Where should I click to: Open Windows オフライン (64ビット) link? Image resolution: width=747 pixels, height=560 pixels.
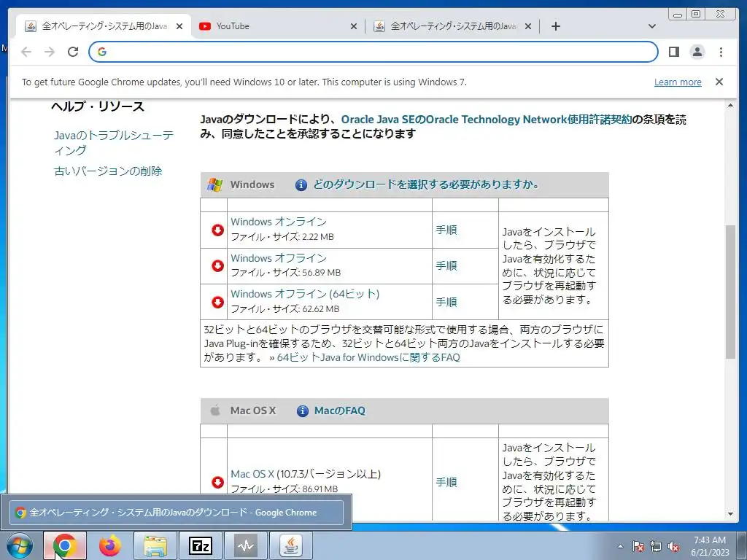click(x=305, y=294)
